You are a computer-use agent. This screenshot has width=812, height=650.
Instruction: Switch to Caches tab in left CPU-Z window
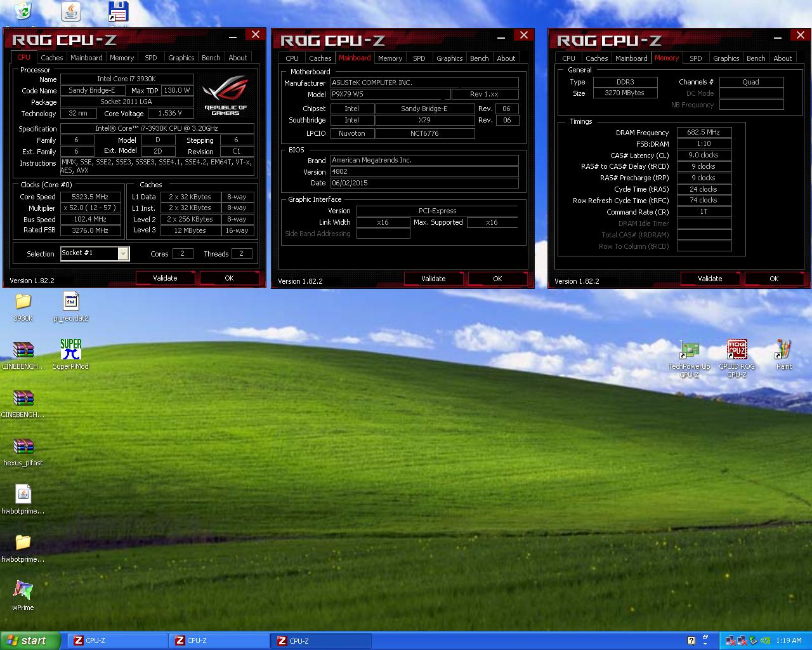click(52, 57)
